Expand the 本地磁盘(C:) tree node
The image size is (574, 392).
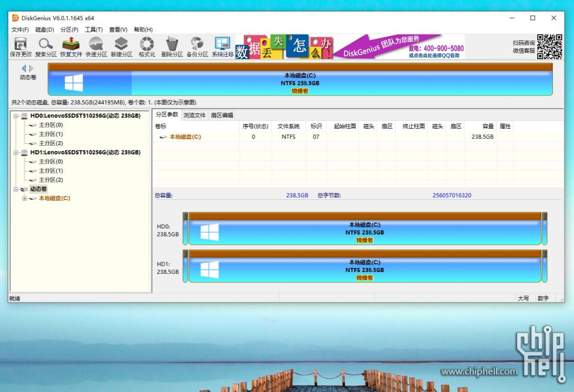tap(25, 198)
